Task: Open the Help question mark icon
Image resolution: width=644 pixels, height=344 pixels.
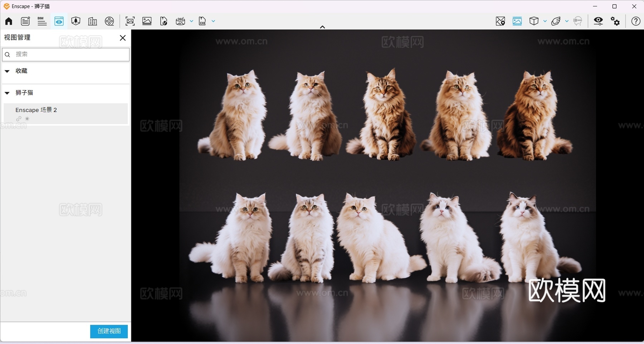Action: click(636, 21)
